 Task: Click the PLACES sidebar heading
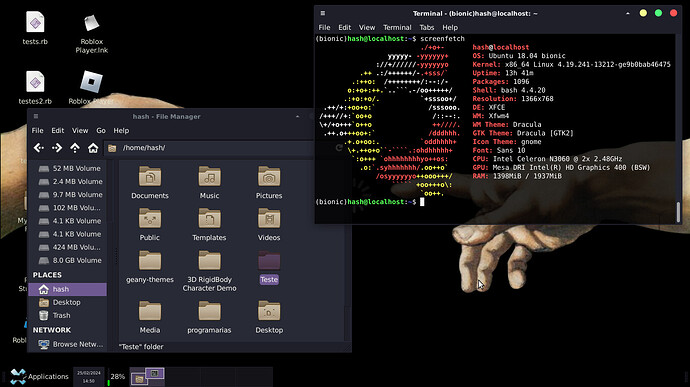(x=47, y=275)
